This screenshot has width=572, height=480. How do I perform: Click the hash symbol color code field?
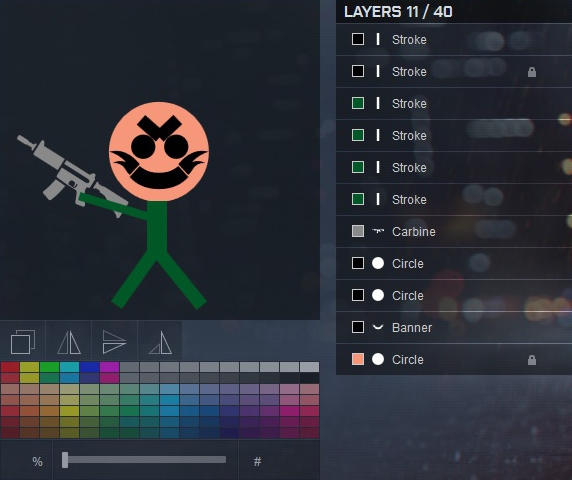258,462
